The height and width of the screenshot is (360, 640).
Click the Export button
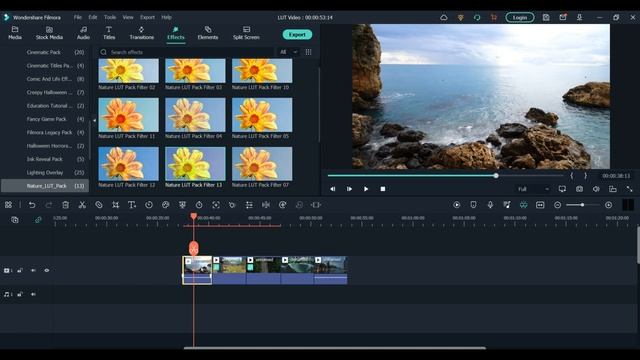point(297,35)
